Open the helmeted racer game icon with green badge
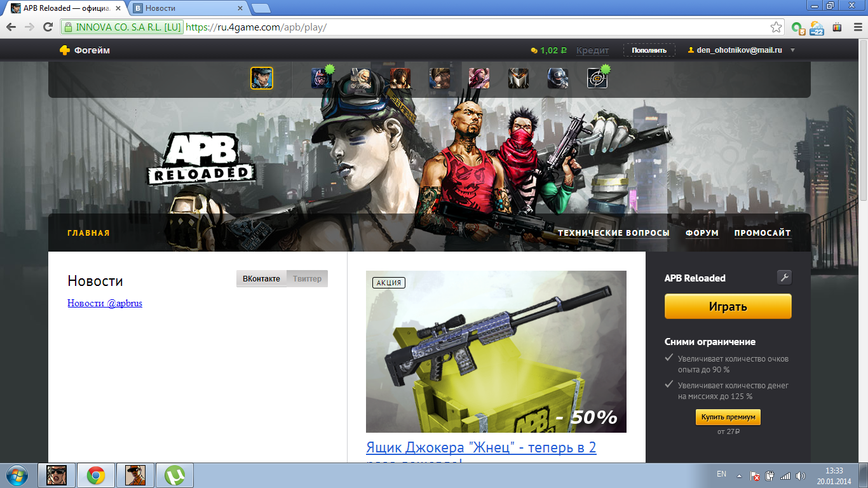This screenshot has height=488, width=868. [322, 78]
